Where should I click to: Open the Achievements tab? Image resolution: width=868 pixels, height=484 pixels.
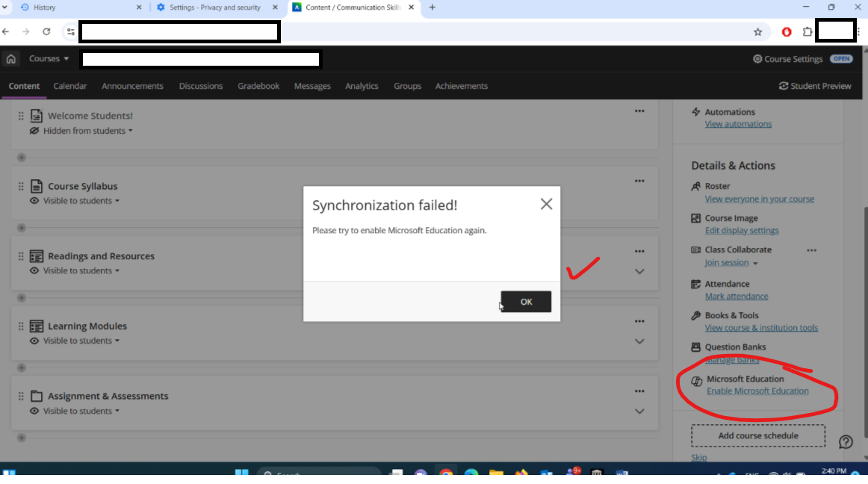pos(461,86)
